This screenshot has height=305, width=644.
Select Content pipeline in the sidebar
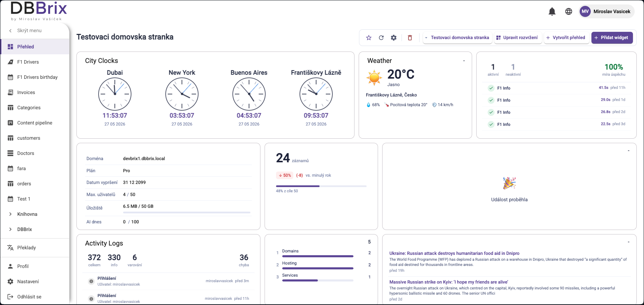coord(35,123)
